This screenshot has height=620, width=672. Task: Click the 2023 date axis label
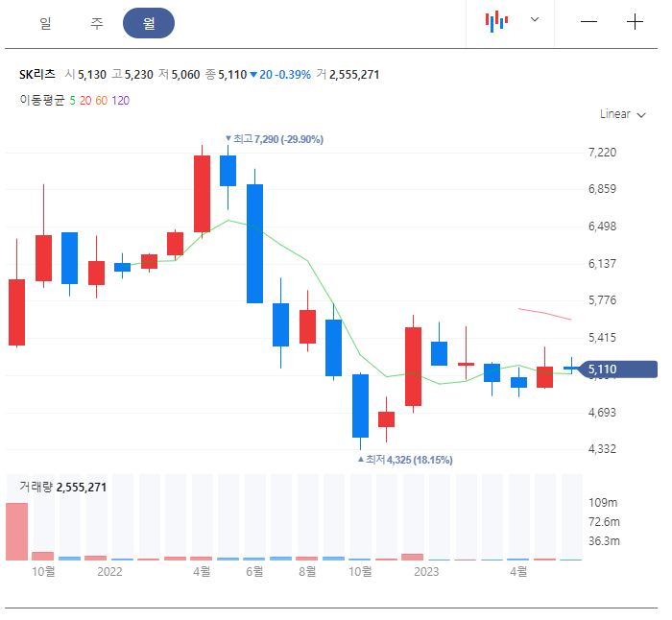coord(426,572)
